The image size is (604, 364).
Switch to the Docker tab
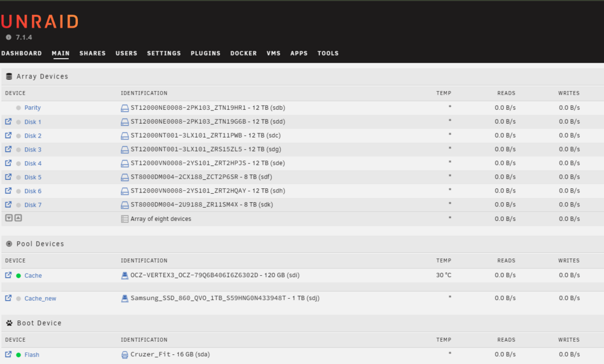pyautogui.click(x=243, y=54)
